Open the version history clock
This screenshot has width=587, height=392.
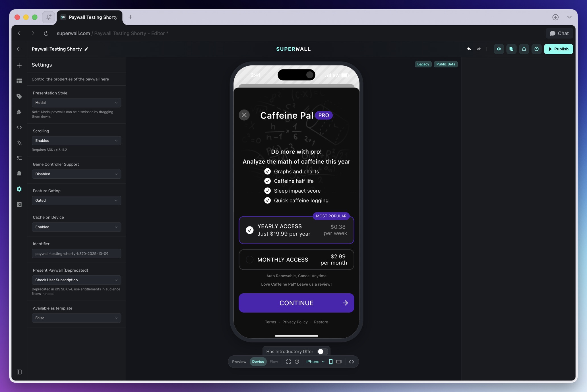click(x=536, y=49)
